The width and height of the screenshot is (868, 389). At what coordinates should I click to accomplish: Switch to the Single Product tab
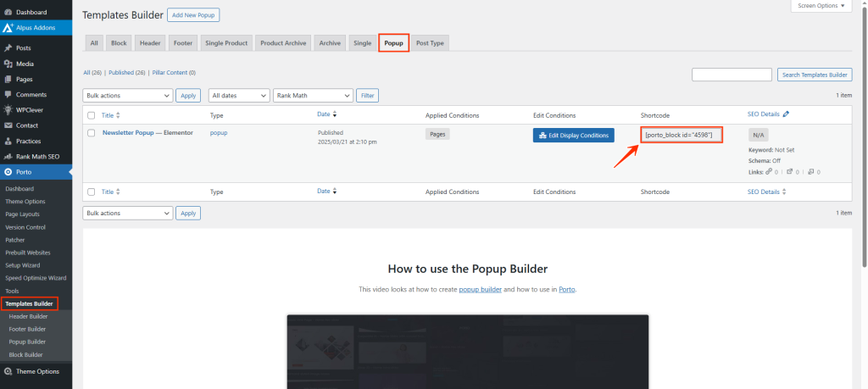tap(226, 43)
